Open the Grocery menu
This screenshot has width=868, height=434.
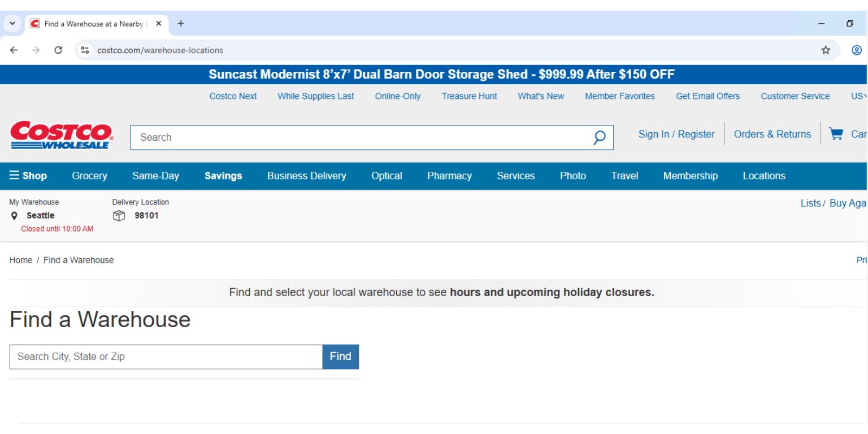[x=90, y=176]
